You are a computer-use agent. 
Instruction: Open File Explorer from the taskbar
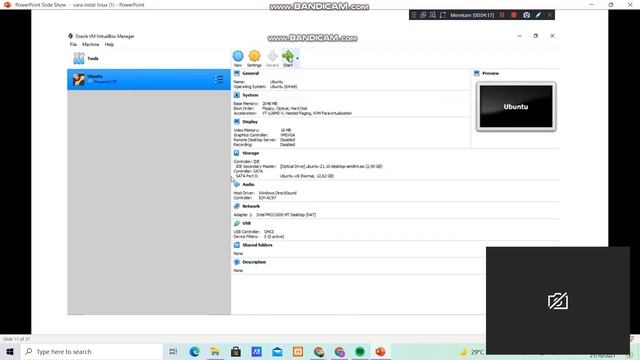pos(215,351)
